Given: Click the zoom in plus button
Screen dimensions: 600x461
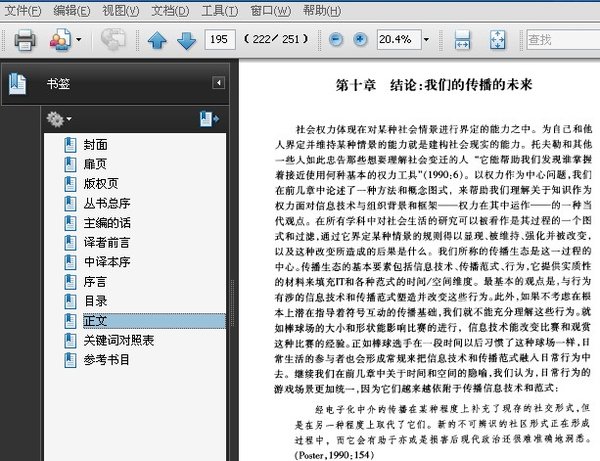Looking at the screenshot, I should coord(360,40).
